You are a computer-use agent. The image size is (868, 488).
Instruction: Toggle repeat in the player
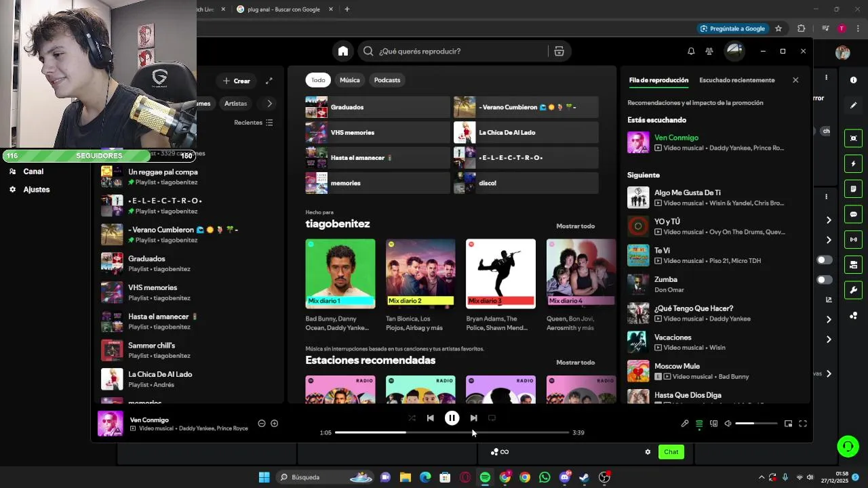tap(492, 418)
